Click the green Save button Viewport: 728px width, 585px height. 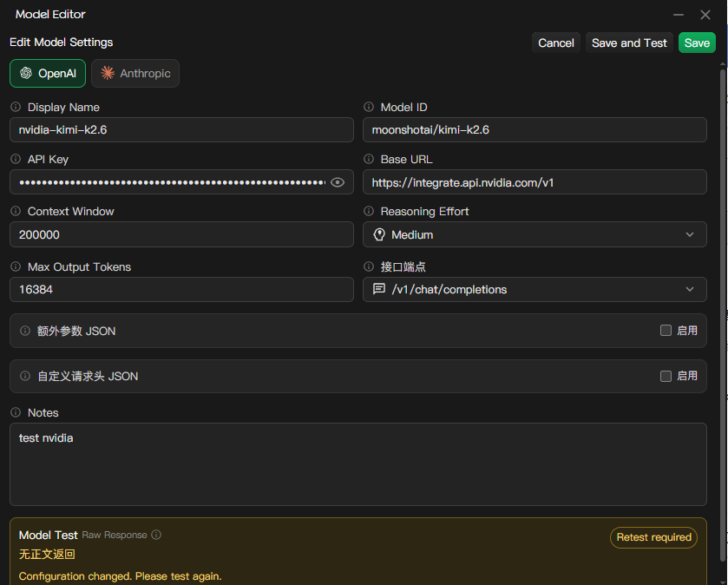pyautogui.click(x=697, y=43)
